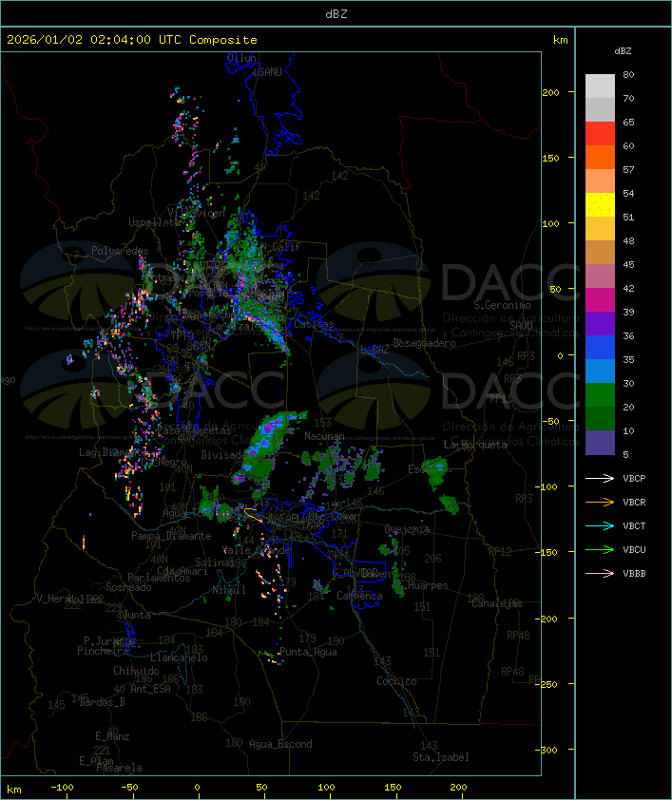Click the Salinas map label

(x=215, y=562)
